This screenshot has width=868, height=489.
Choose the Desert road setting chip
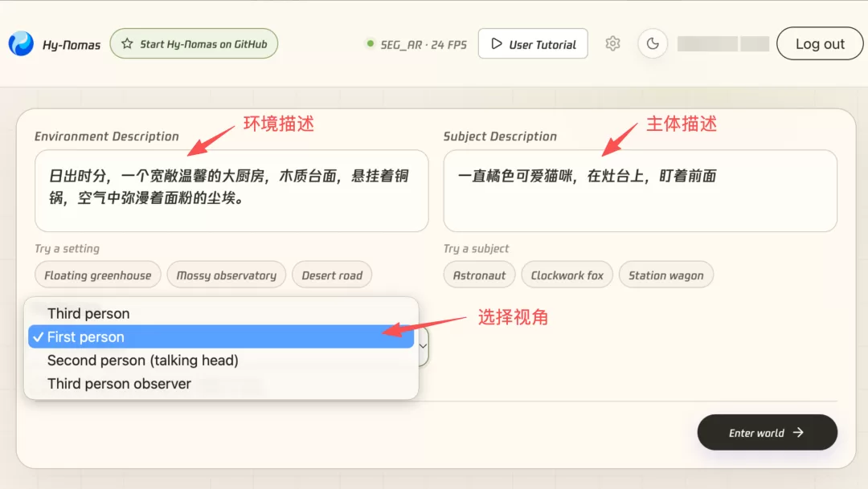332,275
